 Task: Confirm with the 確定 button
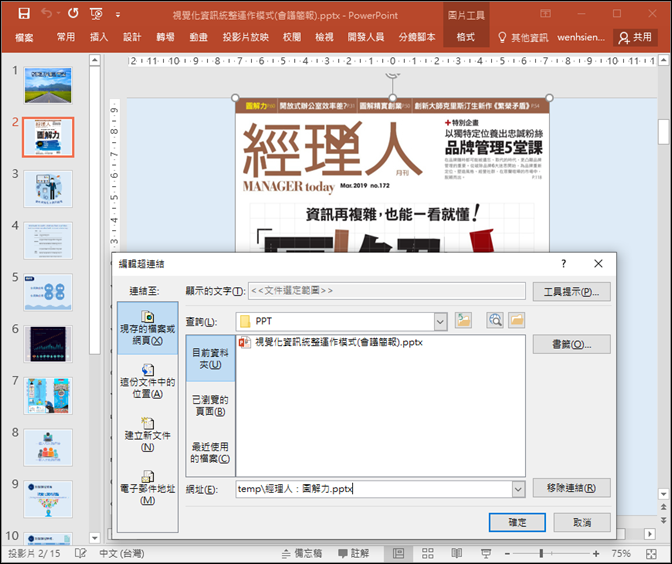pos(517,522)
